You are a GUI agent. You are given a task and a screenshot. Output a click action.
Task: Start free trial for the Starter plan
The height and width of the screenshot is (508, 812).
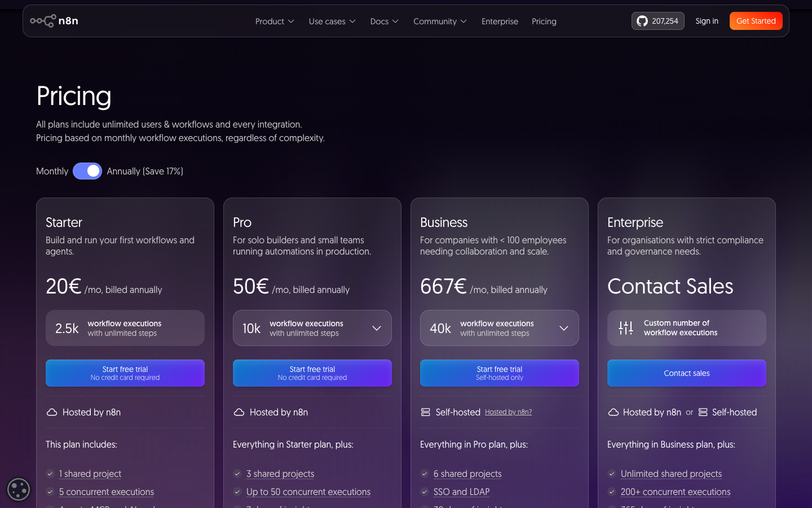[125, 373]
